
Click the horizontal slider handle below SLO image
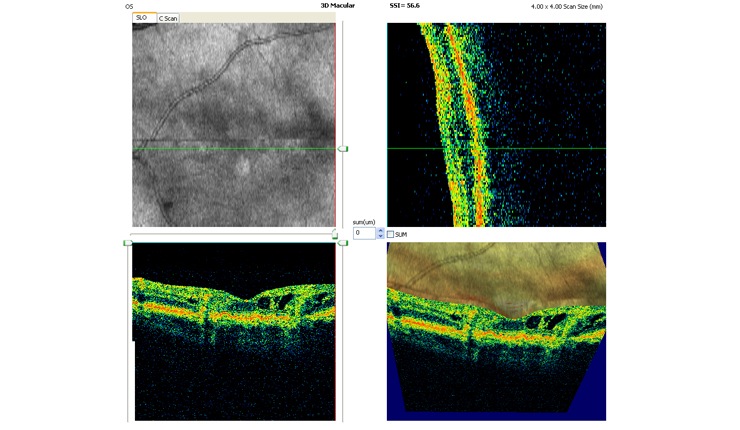coord(335,233)
